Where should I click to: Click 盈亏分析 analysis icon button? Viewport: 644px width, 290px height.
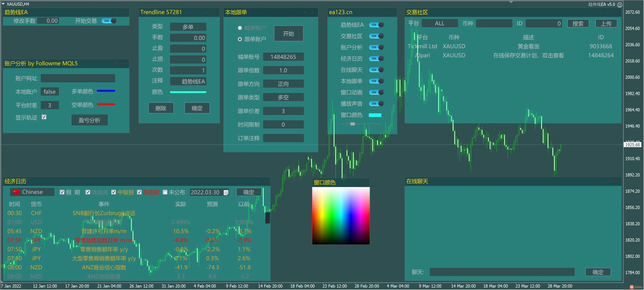click(89, 120)
